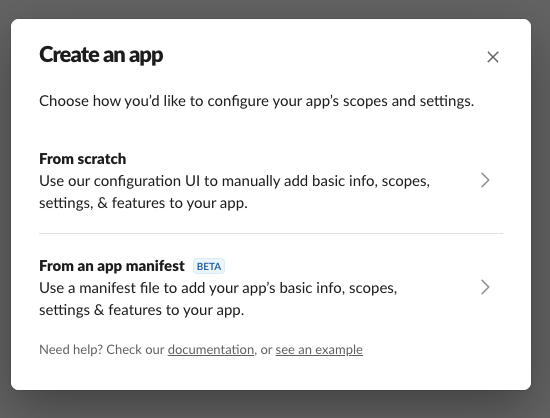Click the dimmed backdrop below the dialog
550x418 pixels.
click(275, 405)
